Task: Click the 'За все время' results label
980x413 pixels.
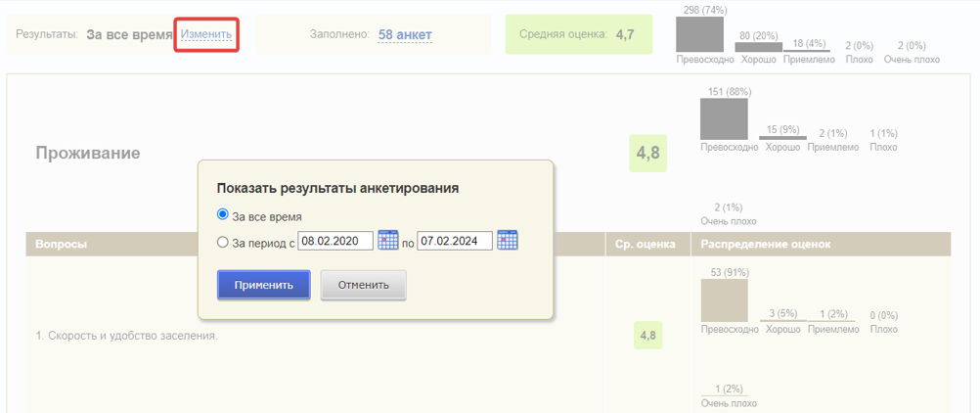Action: [129, 35]
